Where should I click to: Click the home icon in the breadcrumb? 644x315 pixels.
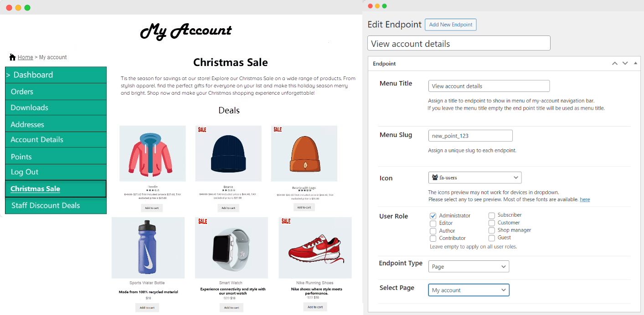pyautogui.click(x=12, y=57)
